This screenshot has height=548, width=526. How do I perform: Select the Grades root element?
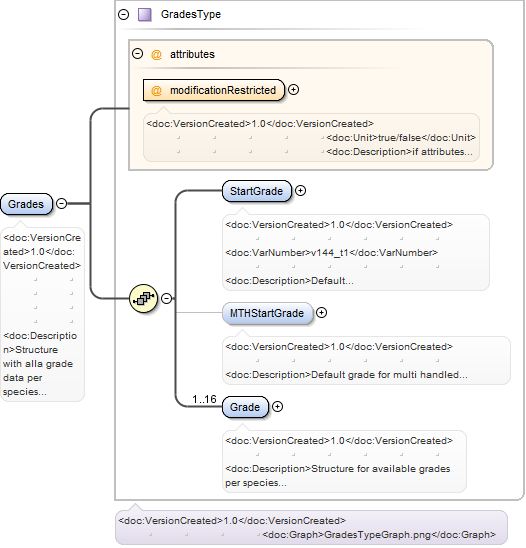tap(26, 204)
